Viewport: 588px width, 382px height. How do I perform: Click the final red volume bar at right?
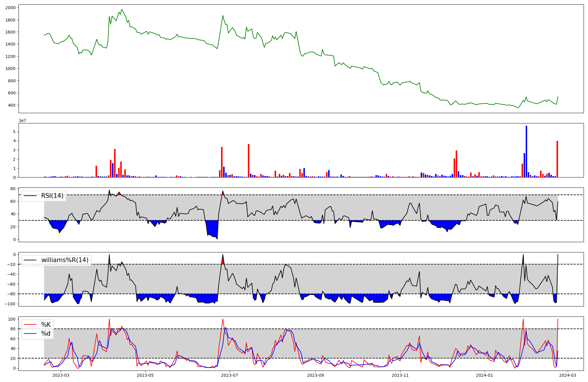click(x=557, y=159)
